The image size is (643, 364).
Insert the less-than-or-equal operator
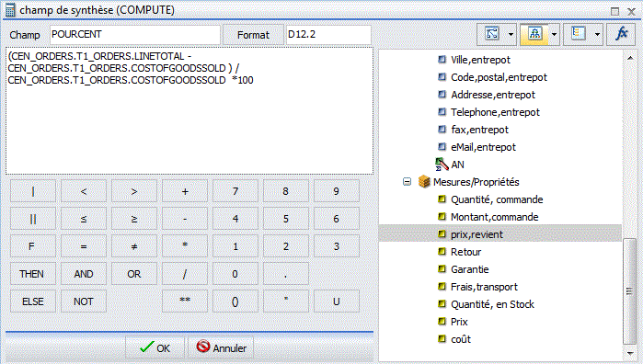point(84,219)
